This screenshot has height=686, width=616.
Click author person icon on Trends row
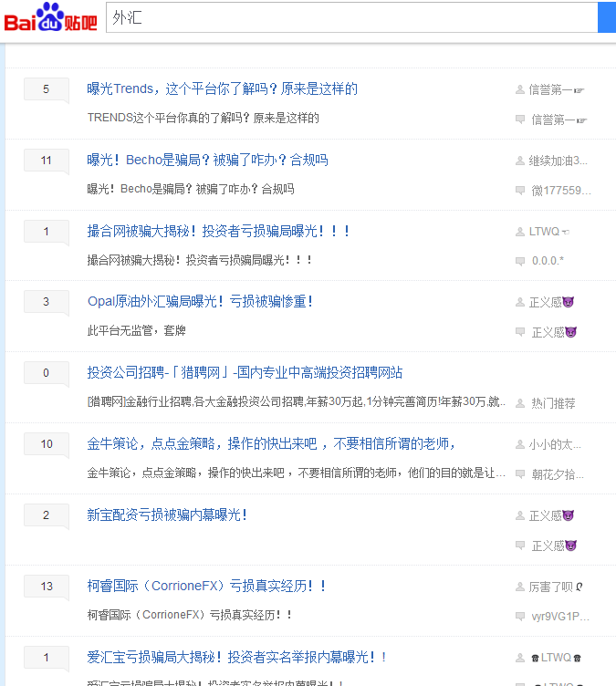[x=520, y=89]
